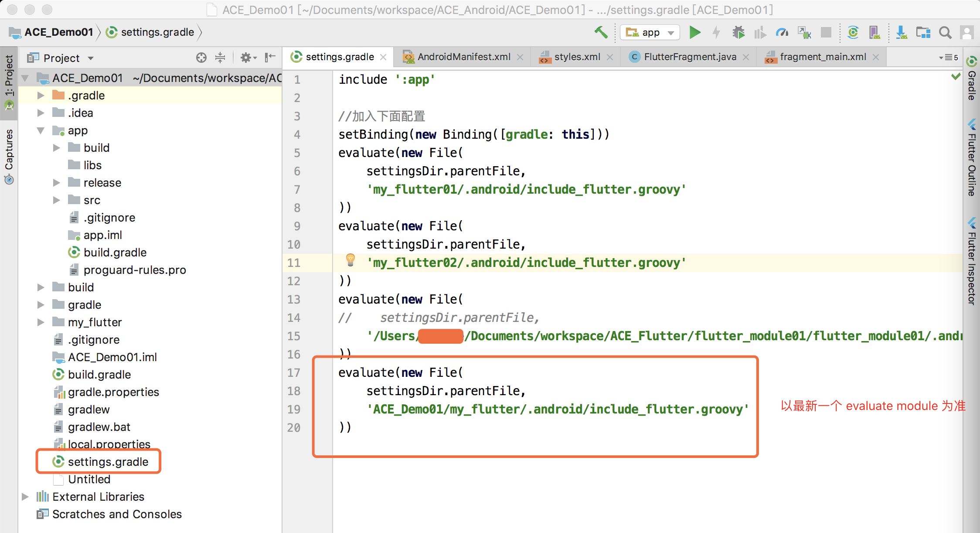Viewport: 980px width, 533px height.
Task: Open the AVD Manager device icon
Action: (874, 32)
